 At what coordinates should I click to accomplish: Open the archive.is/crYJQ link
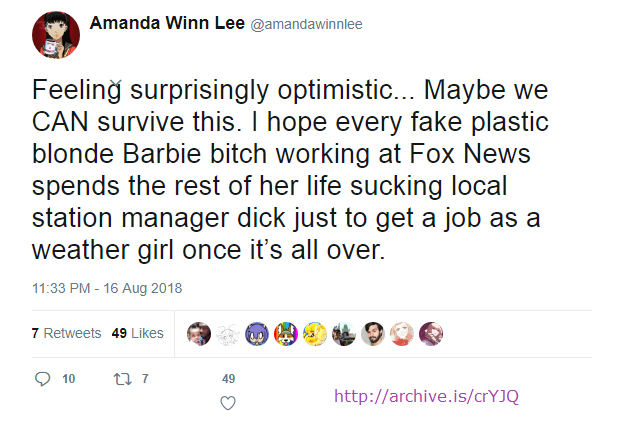tap(426, 396)
